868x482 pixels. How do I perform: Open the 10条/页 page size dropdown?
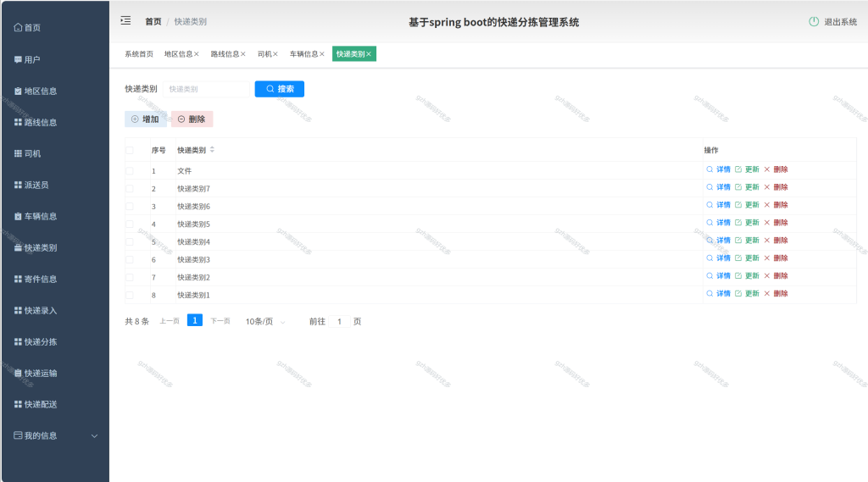(x=265, y=322)
